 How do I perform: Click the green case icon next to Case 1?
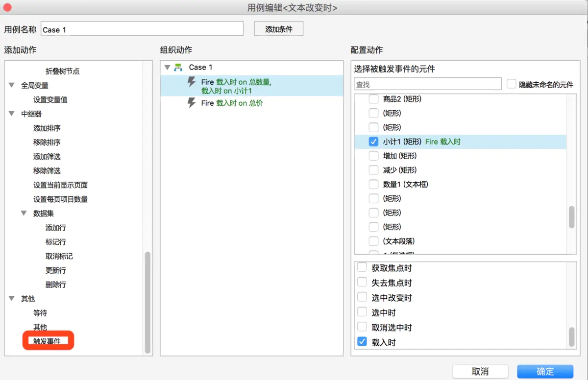coord(177,67)
